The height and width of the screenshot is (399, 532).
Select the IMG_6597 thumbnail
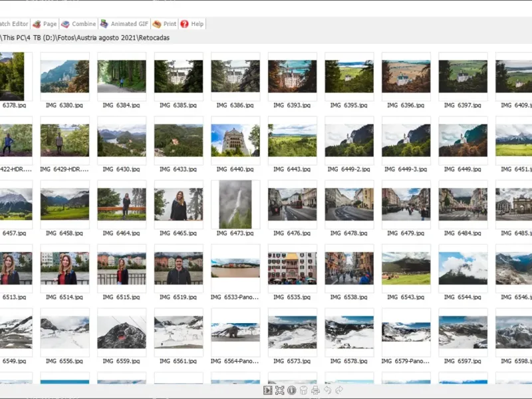(x=463, y=332)
